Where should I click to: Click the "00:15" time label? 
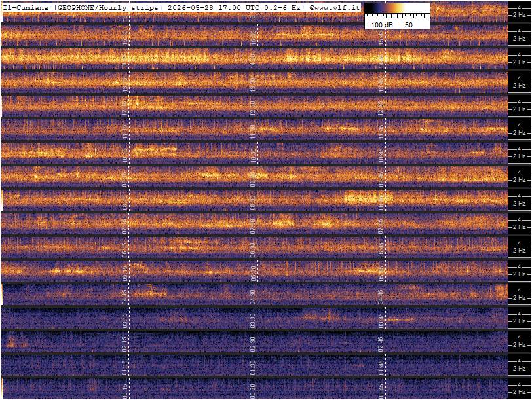click(125, 391)
